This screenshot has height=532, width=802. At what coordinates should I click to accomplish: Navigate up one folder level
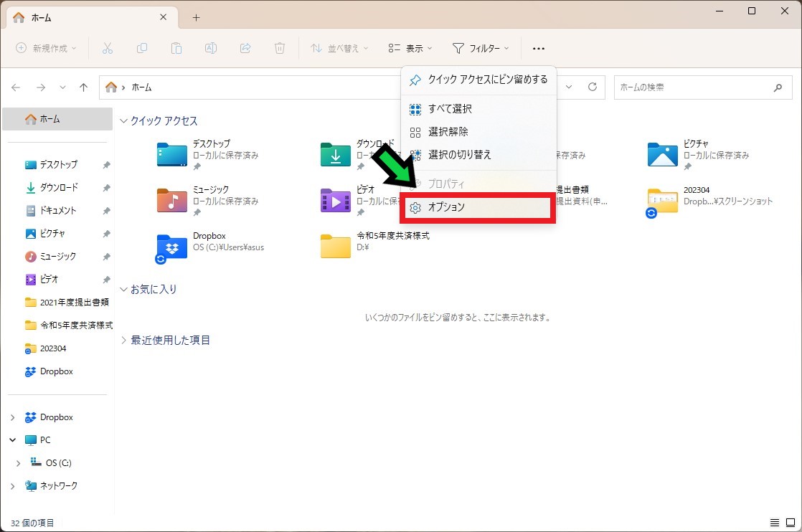click(x=83, y=87)
